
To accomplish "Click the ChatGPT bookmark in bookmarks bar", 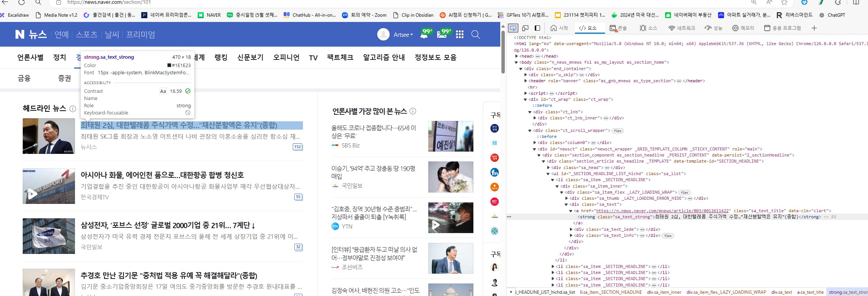I will pyautogui.click(x=832, y=15).
